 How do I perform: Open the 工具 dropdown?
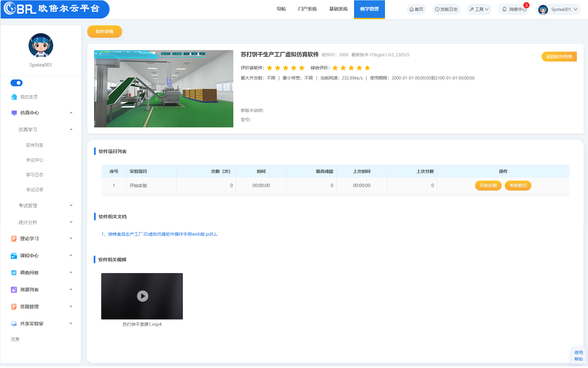(479, 9)
